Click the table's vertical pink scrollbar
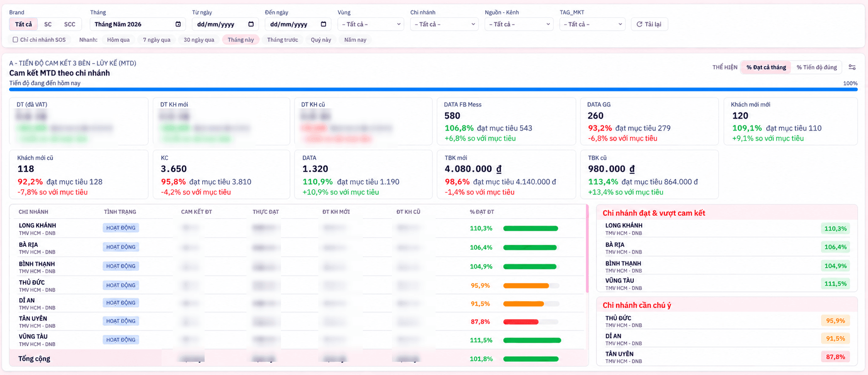This screenshot has height=375, width=868. pyautogui.click(x=587, y=248)
